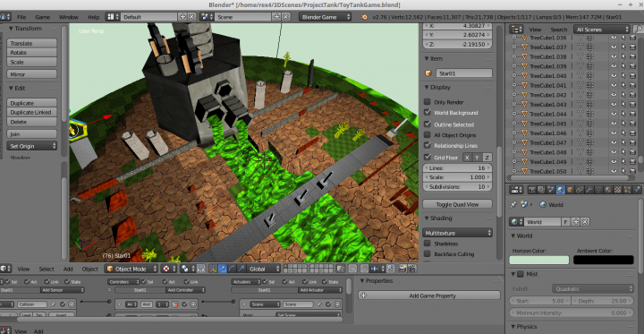Screen dimensions: 644x334
Task: Click the grid Scale value field
Action: [457, 177]
